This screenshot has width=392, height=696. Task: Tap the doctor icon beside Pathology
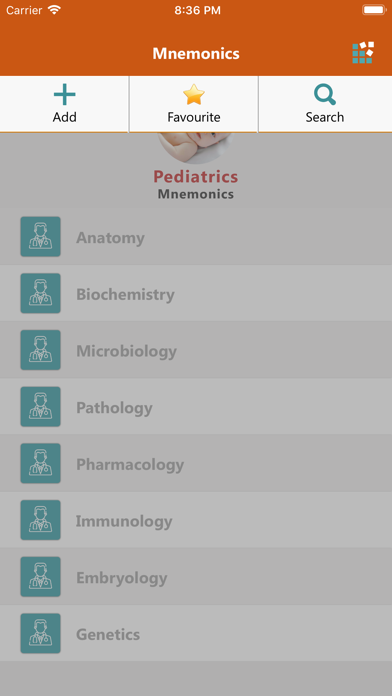pos(40,407)
